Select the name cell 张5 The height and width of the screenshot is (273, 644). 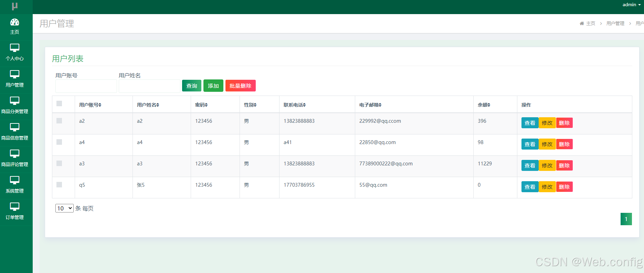(x=141, y=185)
